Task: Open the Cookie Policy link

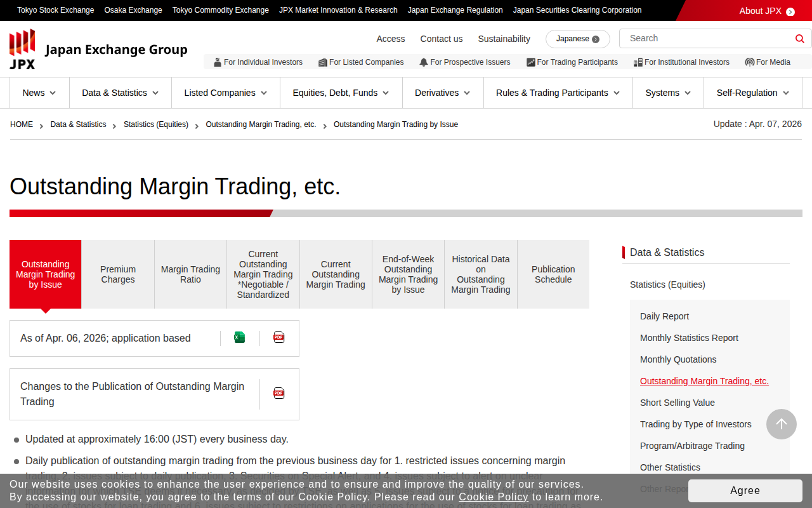Action: (x=494, y=497)
